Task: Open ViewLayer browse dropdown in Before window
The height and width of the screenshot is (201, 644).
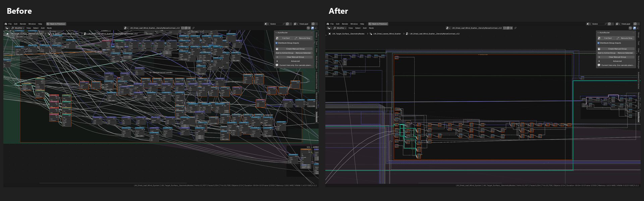Action: coord(296,24)
